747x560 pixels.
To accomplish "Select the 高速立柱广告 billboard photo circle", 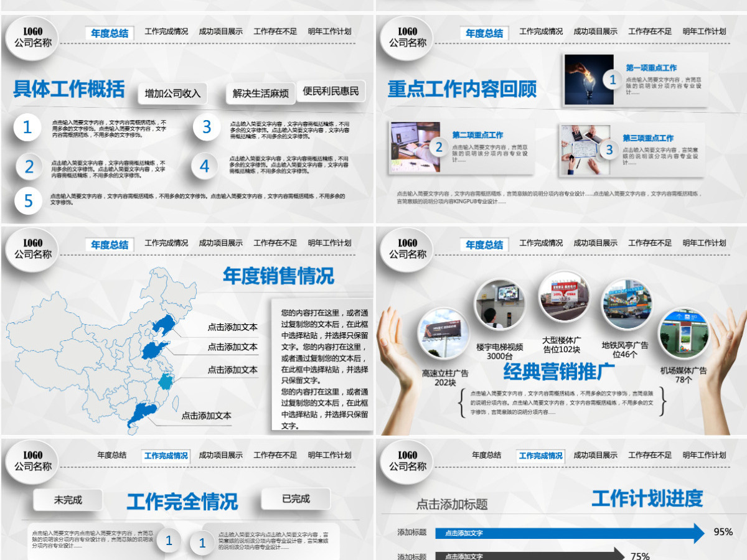I will [x=443, y=333].
